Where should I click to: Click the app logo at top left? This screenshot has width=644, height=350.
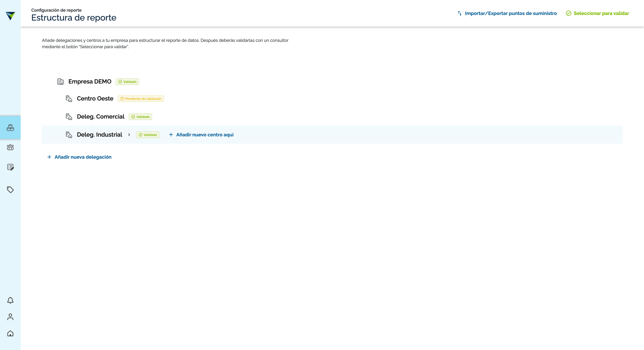tap(10, 16)
